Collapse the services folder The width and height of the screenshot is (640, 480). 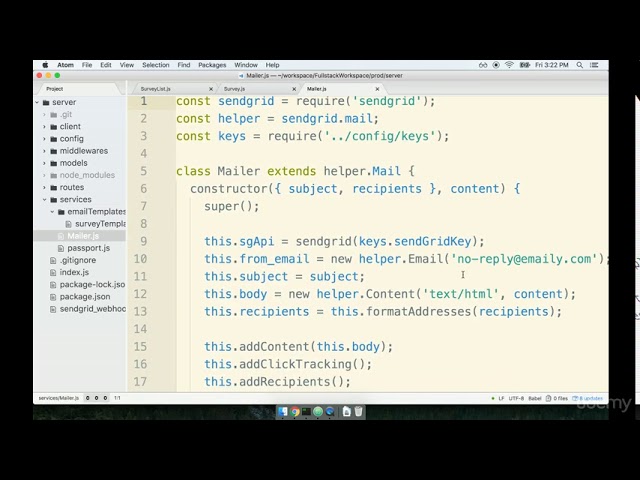pyautogui.click(x=44, y=200)
